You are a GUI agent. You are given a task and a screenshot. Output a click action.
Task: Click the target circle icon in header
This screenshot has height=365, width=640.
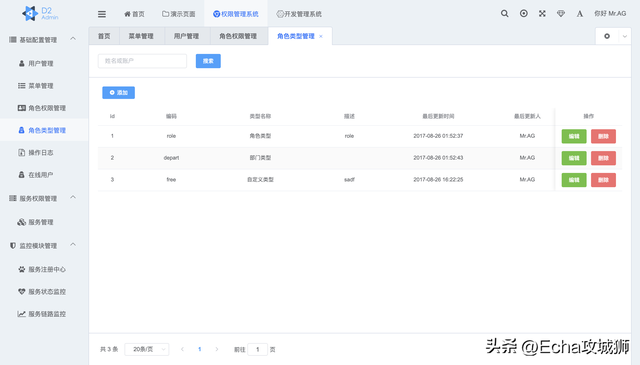pos(523,13)
